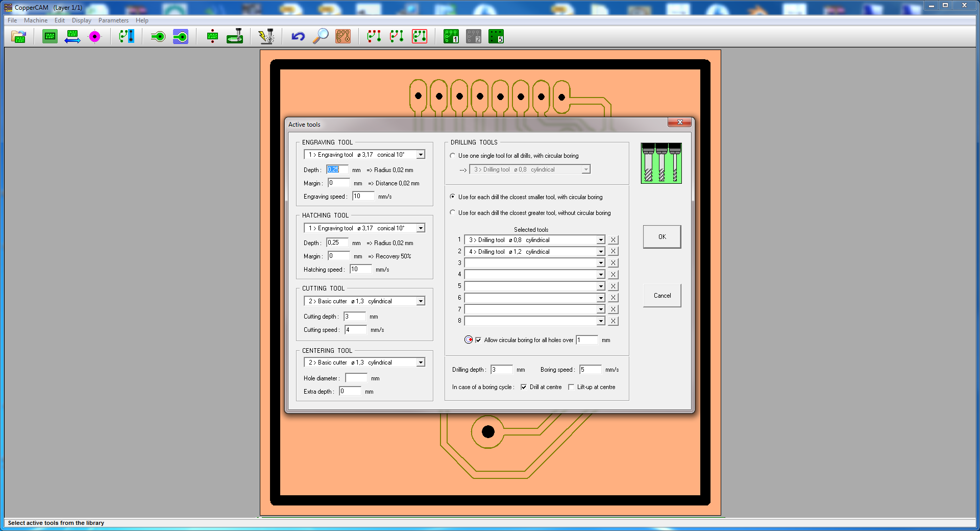Clear selected drilling tool row 1
980x531 pixels.
click(614, 240)
